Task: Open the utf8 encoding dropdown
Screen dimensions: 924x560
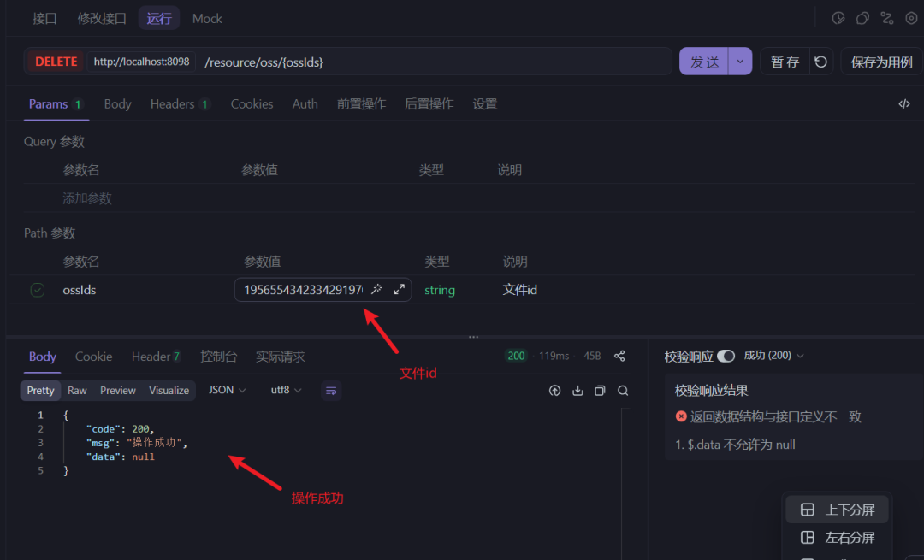Action: [286, 390]
